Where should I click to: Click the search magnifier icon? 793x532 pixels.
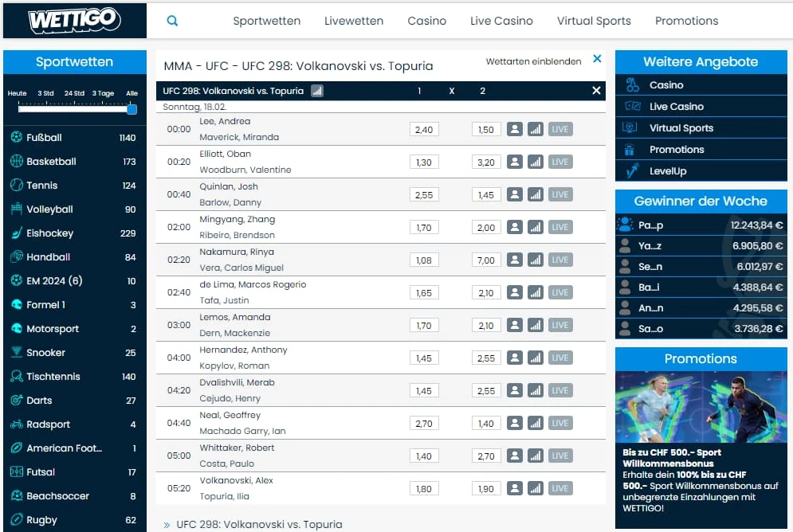click(172, 21)
